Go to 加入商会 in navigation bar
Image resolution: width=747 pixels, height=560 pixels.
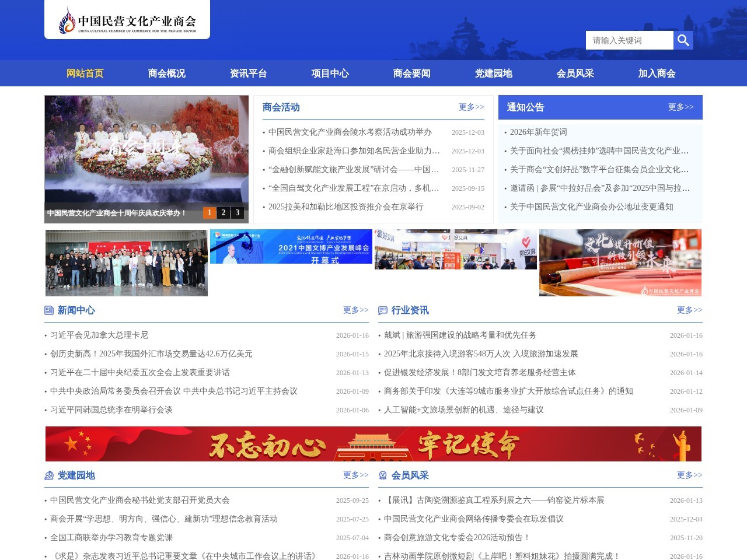pyautogui.click(x=657, y=73)
